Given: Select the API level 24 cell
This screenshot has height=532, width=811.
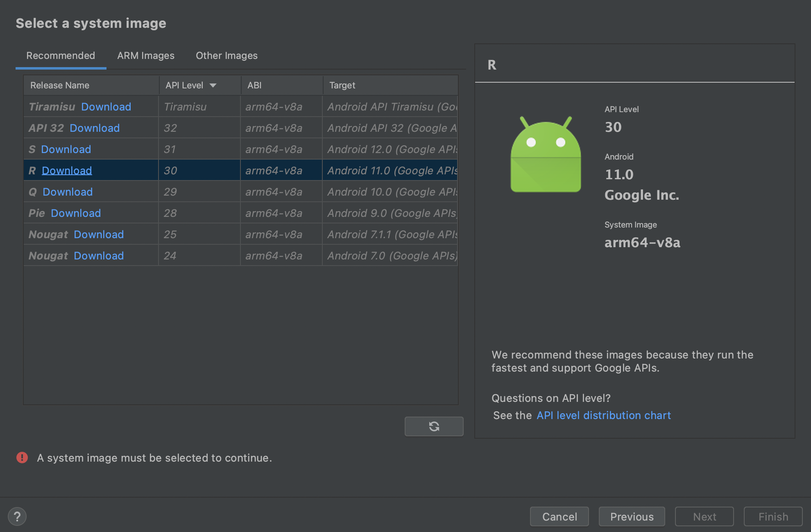Looking at the screenshot, I should (x=199, y=256).
